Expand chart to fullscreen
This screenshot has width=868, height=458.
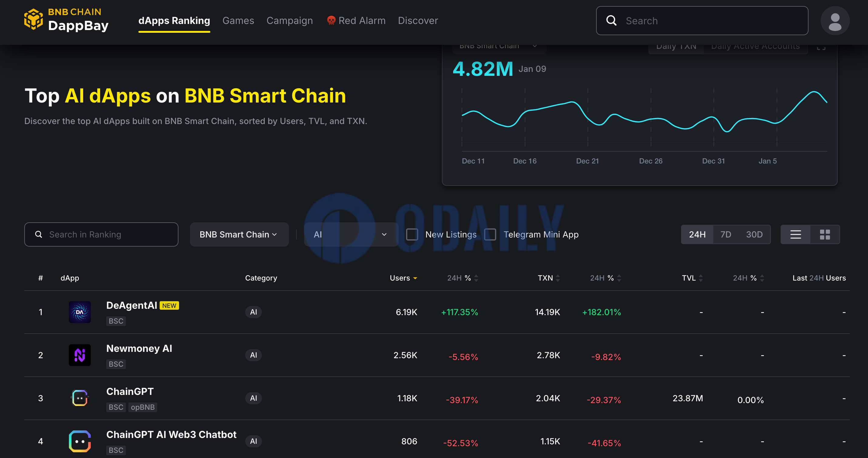(821, 47)
